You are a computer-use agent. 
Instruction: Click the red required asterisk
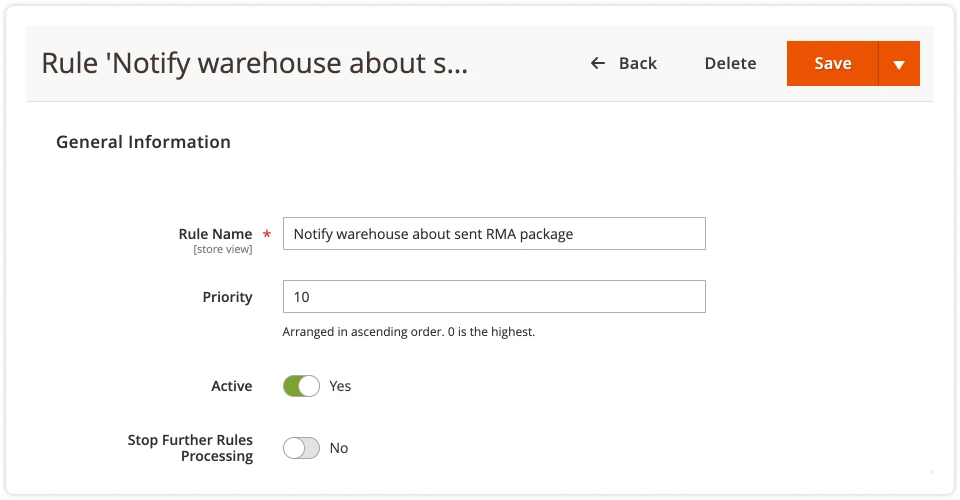267,235
